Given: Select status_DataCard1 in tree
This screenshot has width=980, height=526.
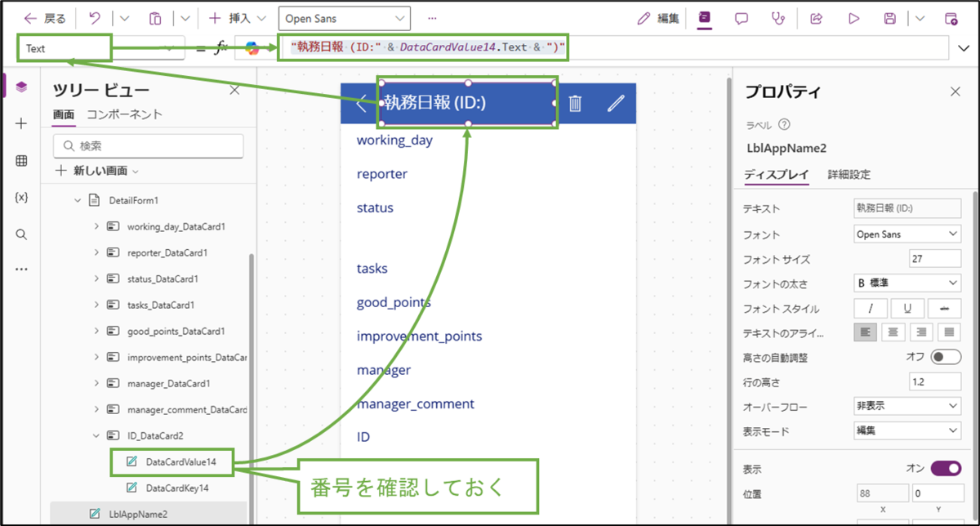Looking at the screenshot, I should (163, 279).
